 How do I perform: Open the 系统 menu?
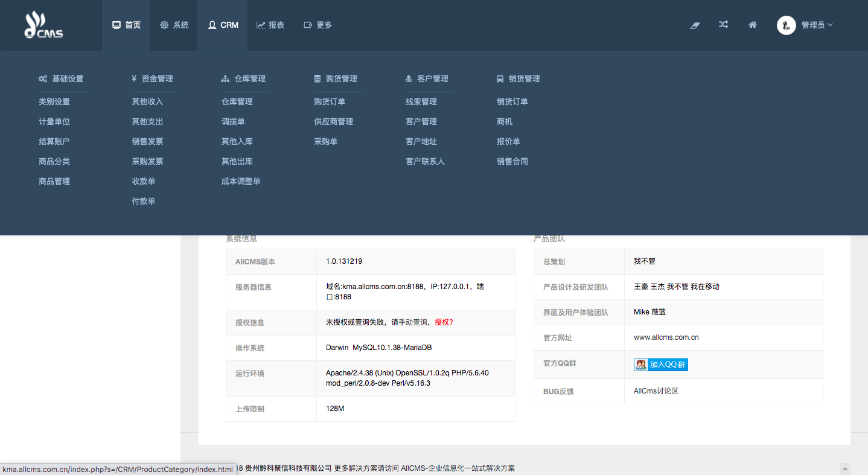click(174, 25)
